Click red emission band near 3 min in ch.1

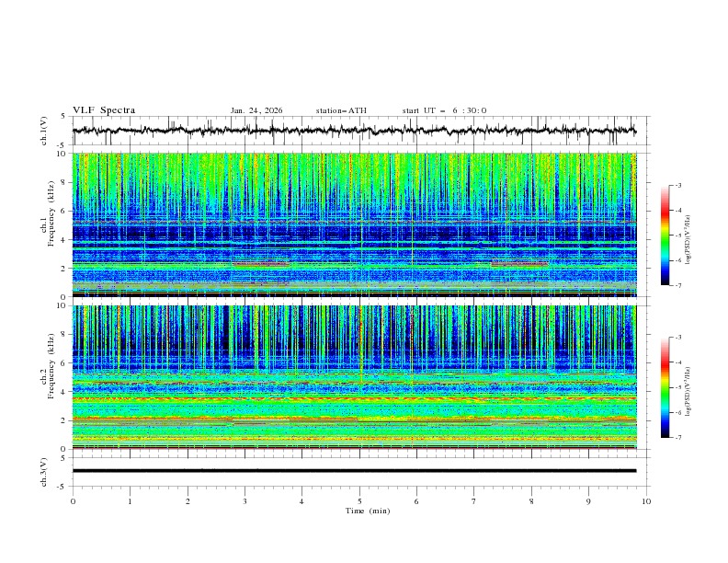click(x=260, y=264)
